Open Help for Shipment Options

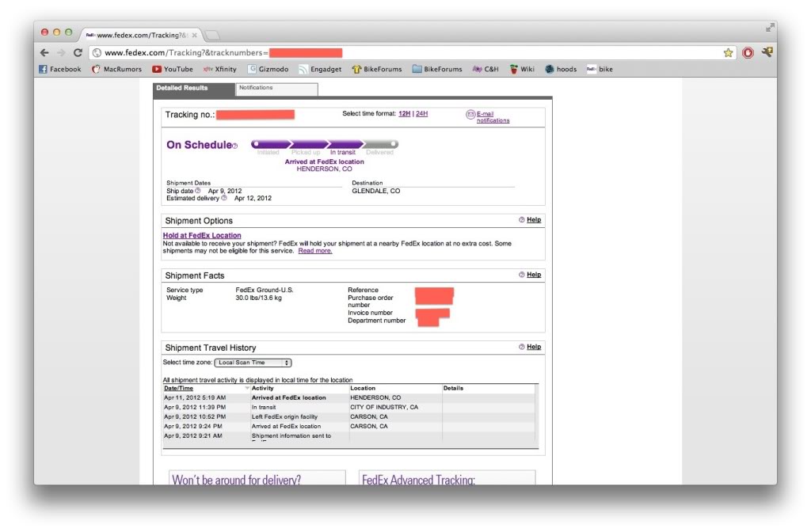tap(533, 220)
